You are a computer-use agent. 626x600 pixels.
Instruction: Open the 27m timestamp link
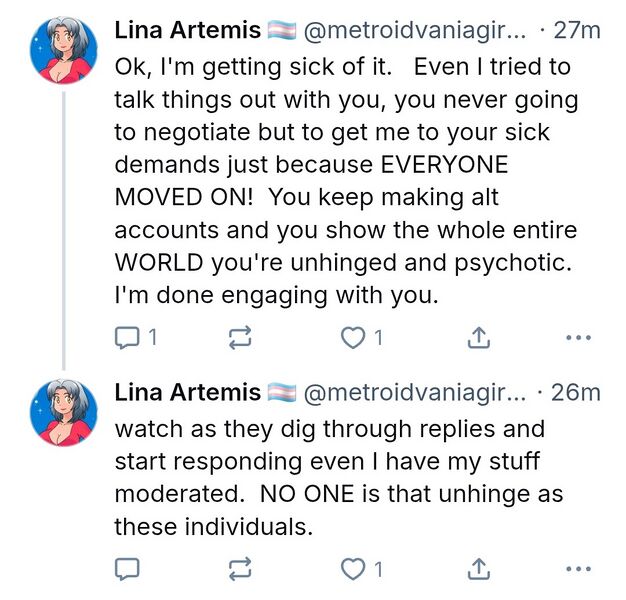576,31
